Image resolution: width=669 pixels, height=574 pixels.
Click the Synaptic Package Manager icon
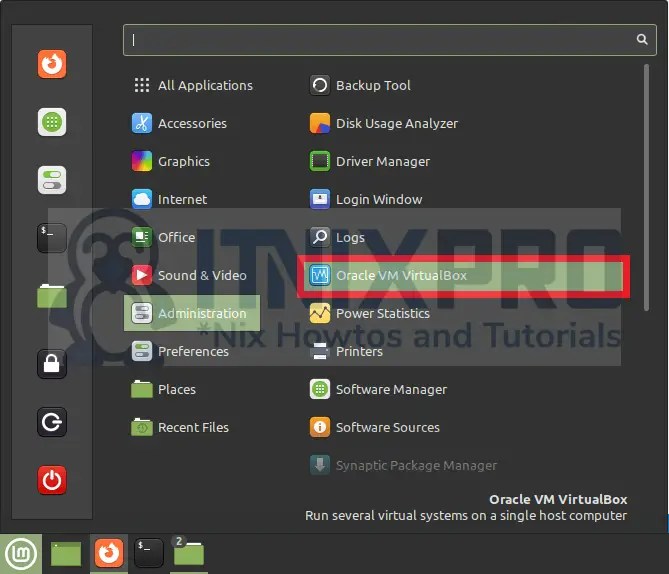tap(320, 465)
